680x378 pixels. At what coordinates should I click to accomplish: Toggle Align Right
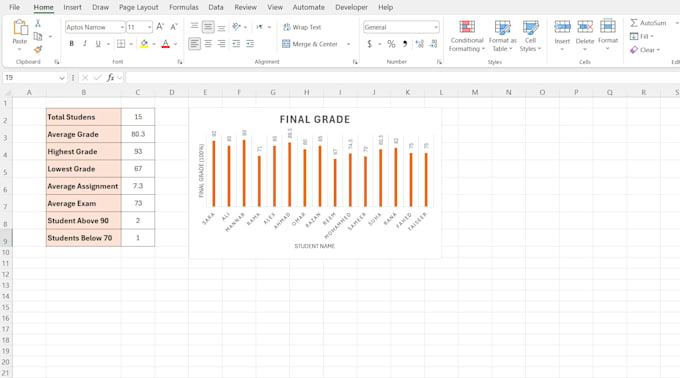click(222, 43)
